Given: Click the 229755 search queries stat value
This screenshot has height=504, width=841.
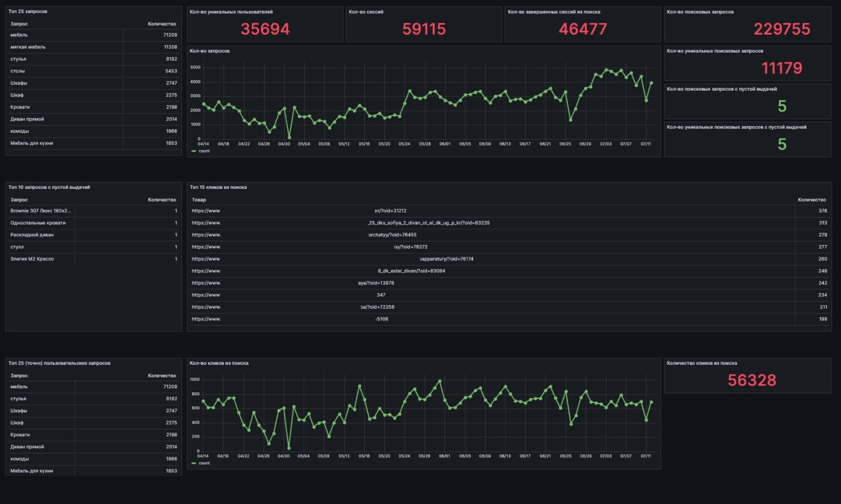Looking at the screenshot, I should tap(781, 29).
